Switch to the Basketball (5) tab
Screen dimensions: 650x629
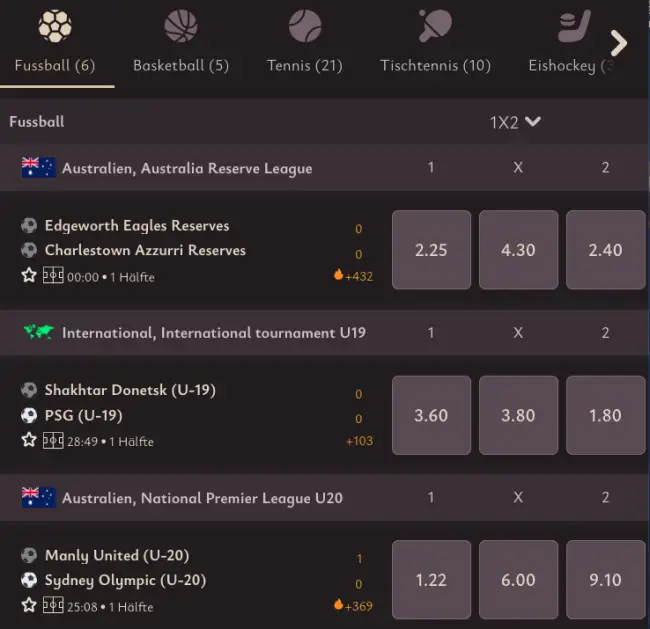point(181,66)
